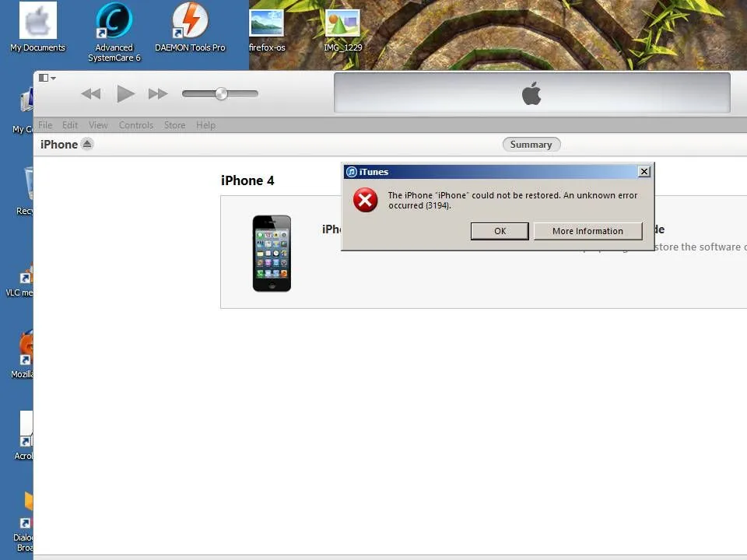Image resolution: width=747 pixels, height=560 pixels.
Task: Eject the iPhone using the eject icon
Action: pyautogui.click(x=87, y=144)
